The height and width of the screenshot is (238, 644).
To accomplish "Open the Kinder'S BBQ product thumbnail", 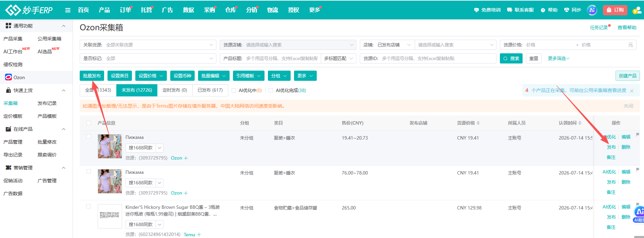I will (x=110, y=216).
